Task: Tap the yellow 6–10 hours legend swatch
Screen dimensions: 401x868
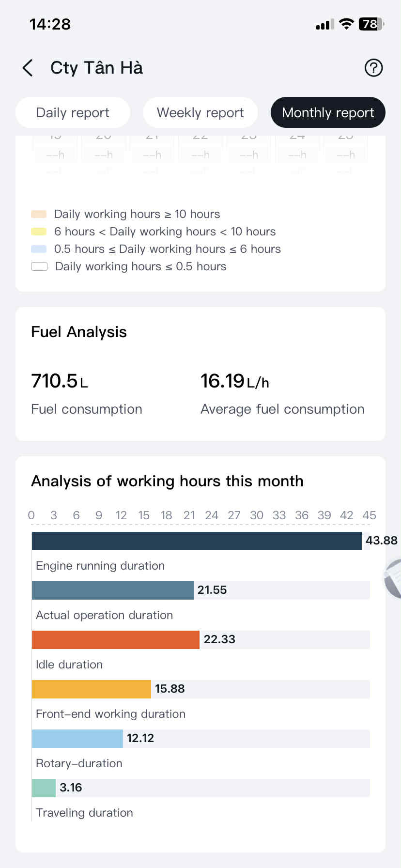Action: [39, 232]
